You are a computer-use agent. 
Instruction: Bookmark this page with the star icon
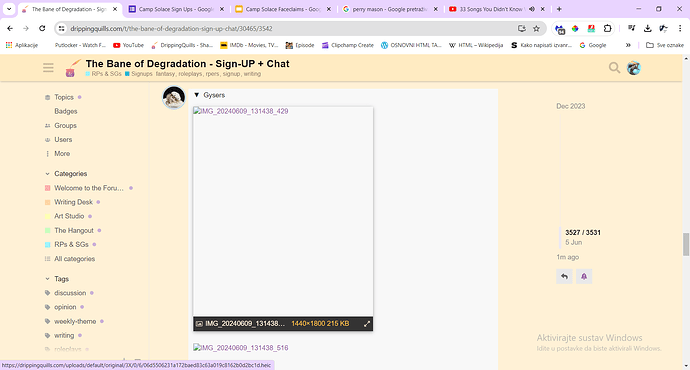pyautogui.click(x=536, y=29)
